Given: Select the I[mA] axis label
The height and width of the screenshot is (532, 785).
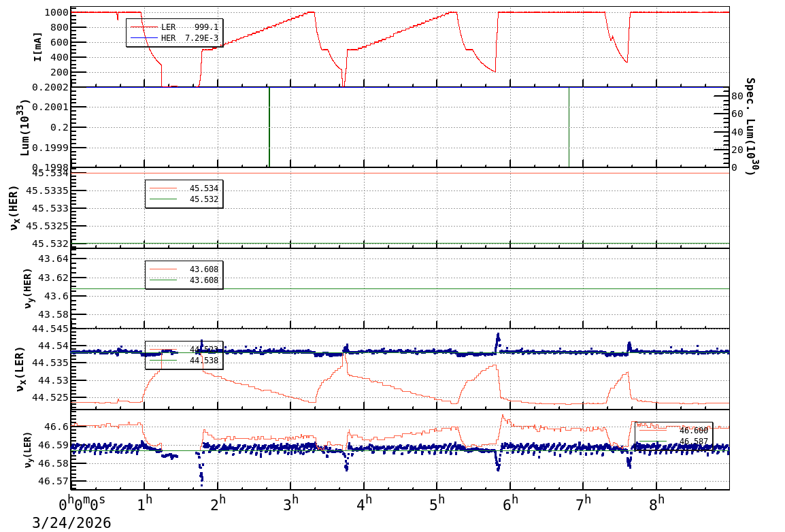Looking at the screenshot, I should 37,47.
